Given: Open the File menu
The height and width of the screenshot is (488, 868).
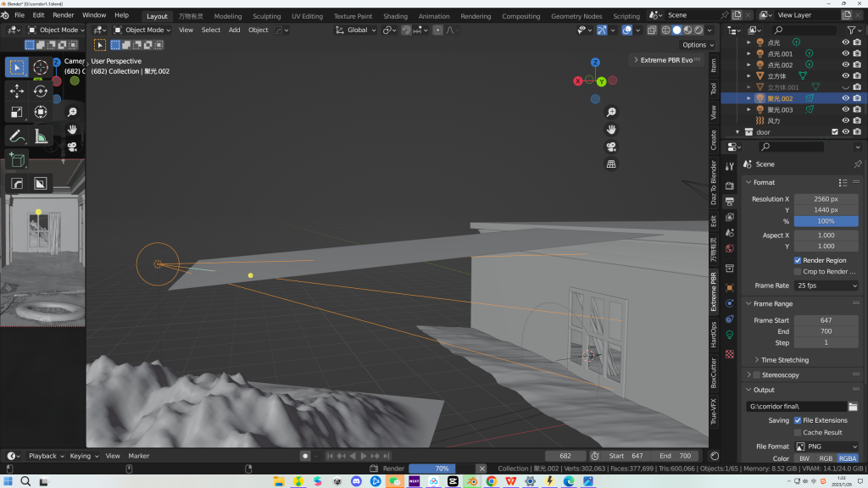Looking at the screenshot, I should point(19,15).
